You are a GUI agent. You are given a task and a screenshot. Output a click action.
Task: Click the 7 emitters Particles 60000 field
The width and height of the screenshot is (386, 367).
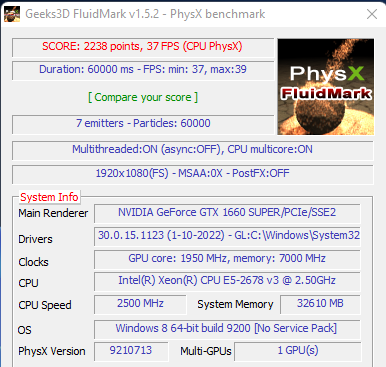143,124
